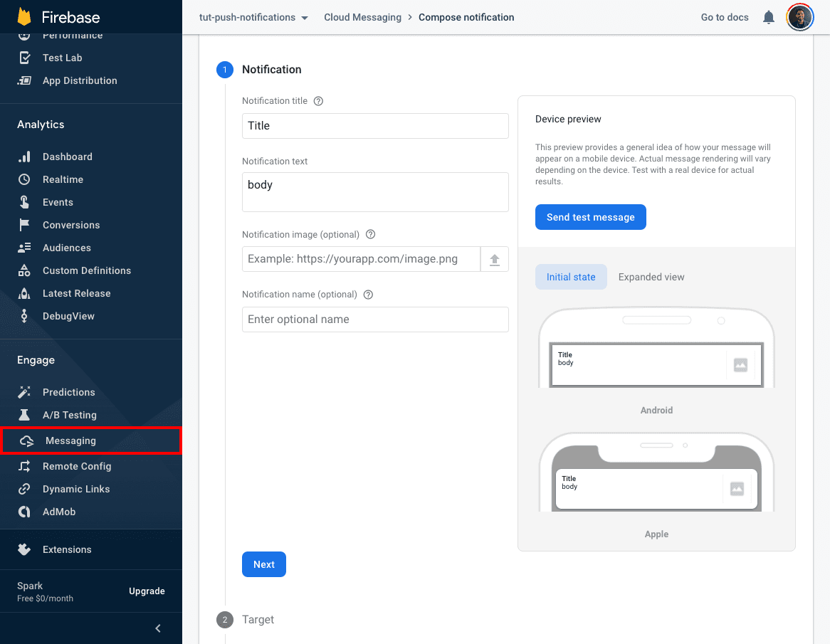830x644 pixels.
Task: Navigate to Cloud Messaging via breadcrumb
Action: point(362,17)
